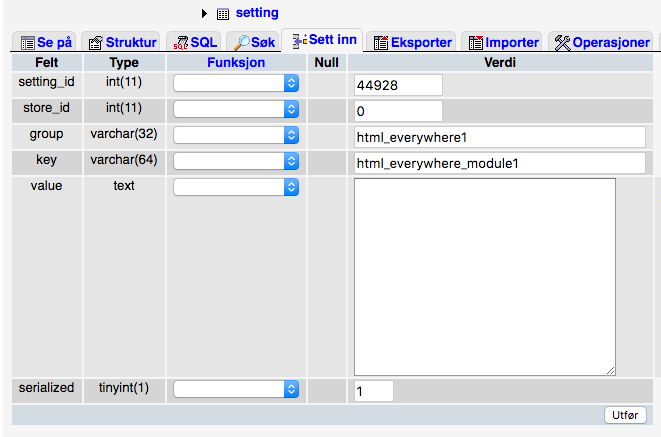Click the Struktur tab icon
Screen dimensions: 661x437
point(96,43)
